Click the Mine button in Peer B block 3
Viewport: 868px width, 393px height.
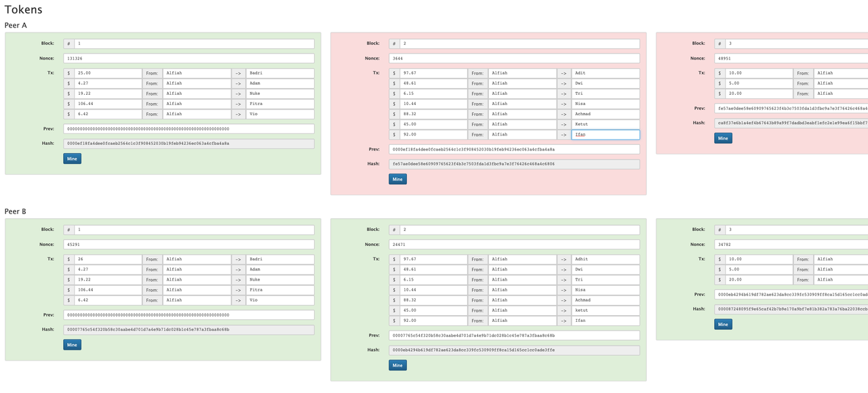pyautogui.click(x=724, y=325)
